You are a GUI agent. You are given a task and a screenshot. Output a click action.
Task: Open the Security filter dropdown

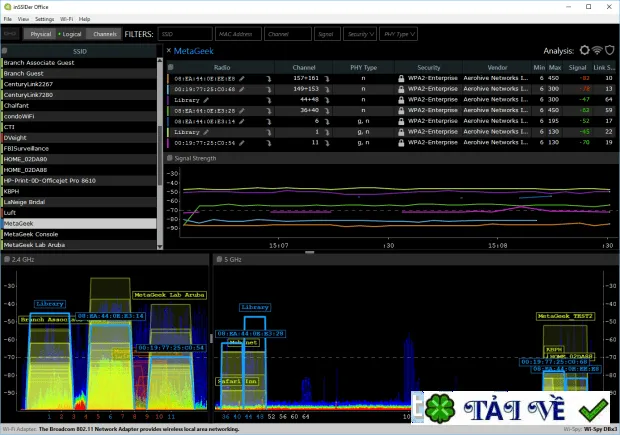pyautogui.click(x=360, y=34)
